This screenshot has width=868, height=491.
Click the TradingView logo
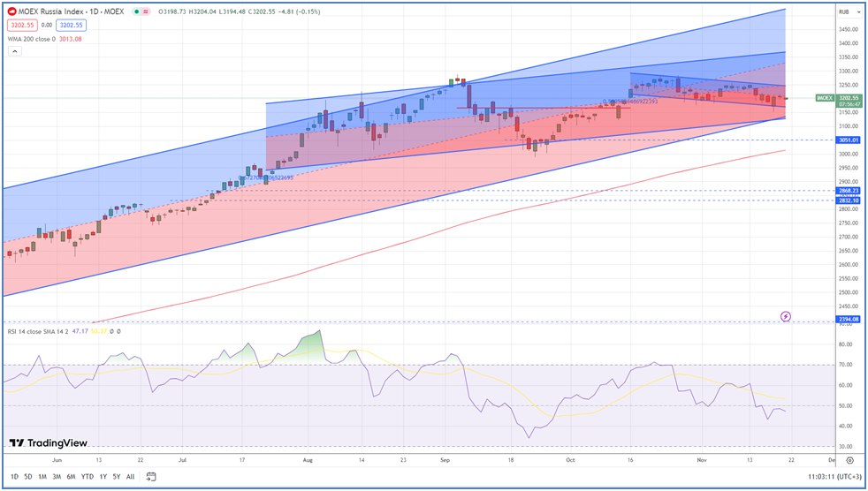tap(48, 443)
